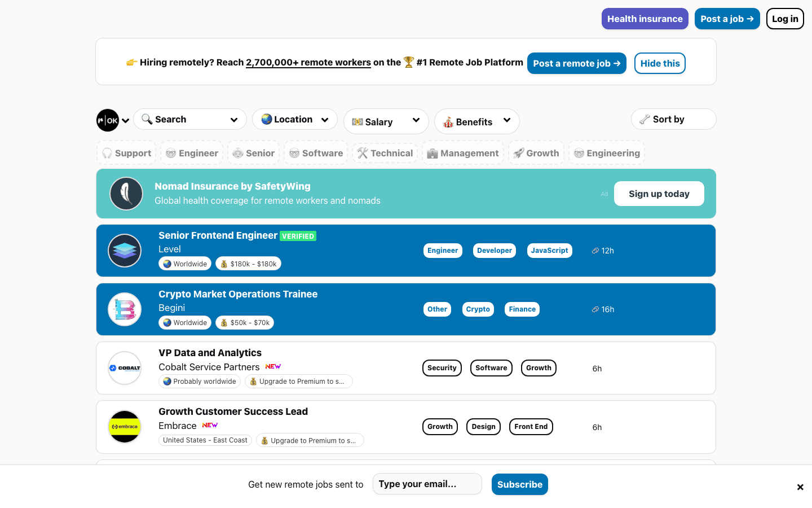This screenshot has height=508, width=812.
Task: Open the 2,700,000+ remote workers link
Action: click(x=308, y=63)
